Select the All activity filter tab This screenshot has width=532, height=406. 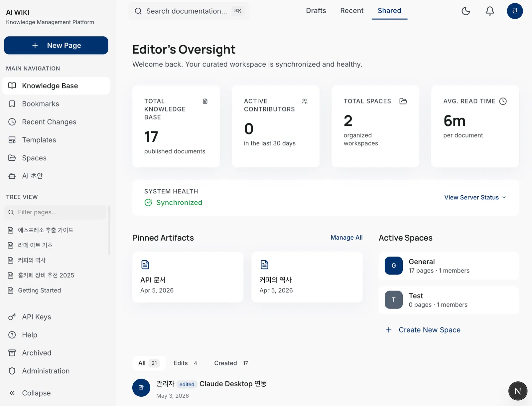(x=149, y=363)
